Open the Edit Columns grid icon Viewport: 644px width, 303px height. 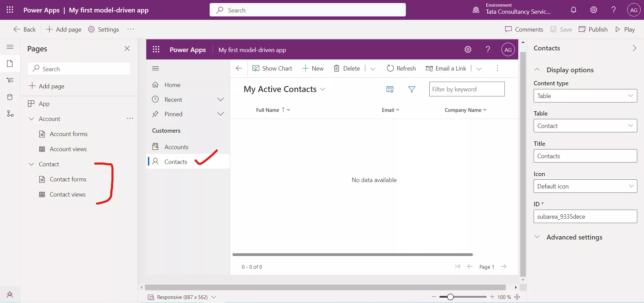[x=390, y=89]
